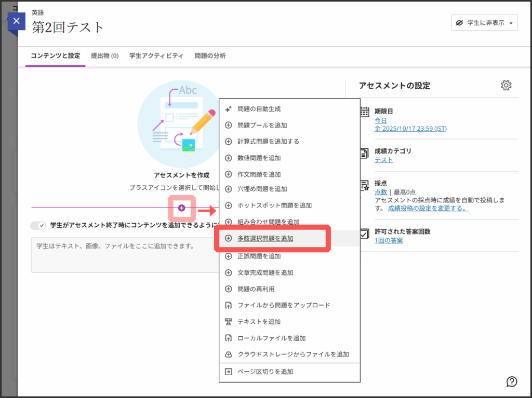Click the help question mark icon
The height and width of the screenshot is (398, 532).
[x=512, y=382]
